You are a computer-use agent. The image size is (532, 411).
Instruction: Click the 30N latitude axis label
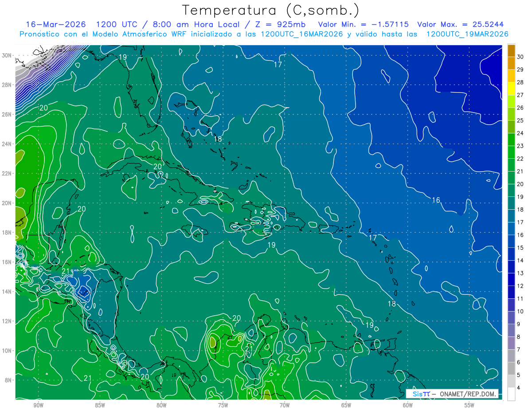(x=7, y=55)
